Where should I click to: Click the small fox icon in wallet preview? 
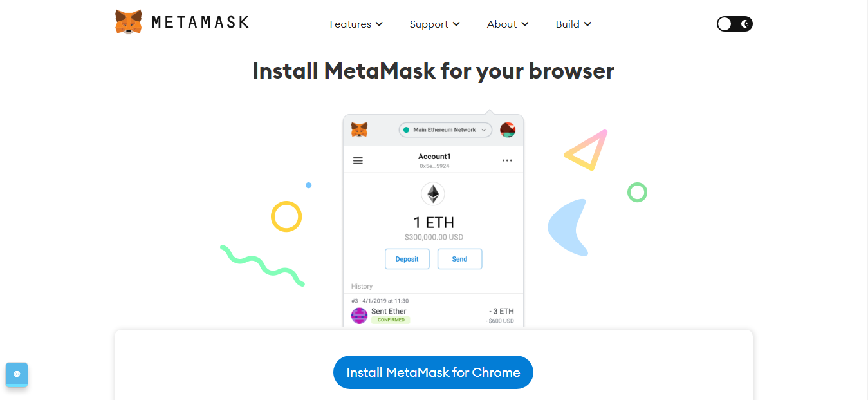pyautogui.click(x=359, y=129)
